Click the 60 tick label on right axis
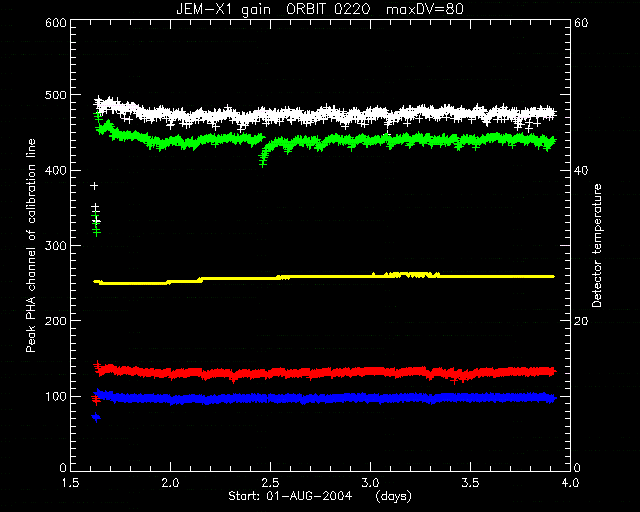 [x=581, y=23]
